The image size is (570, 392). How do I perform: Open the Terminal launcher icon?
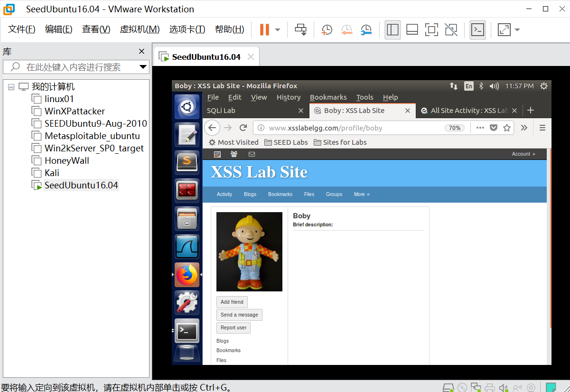click(x=187, y=331)
